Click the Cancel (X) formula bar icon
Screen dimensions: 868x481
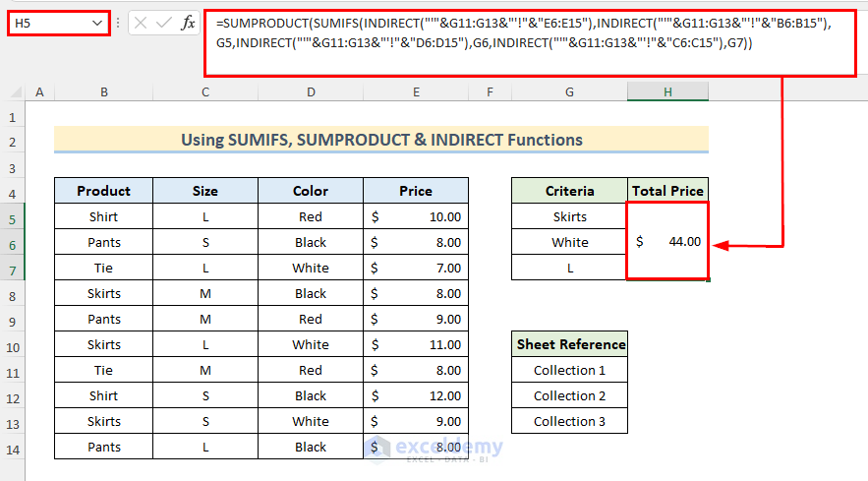[x=141, y=23]
